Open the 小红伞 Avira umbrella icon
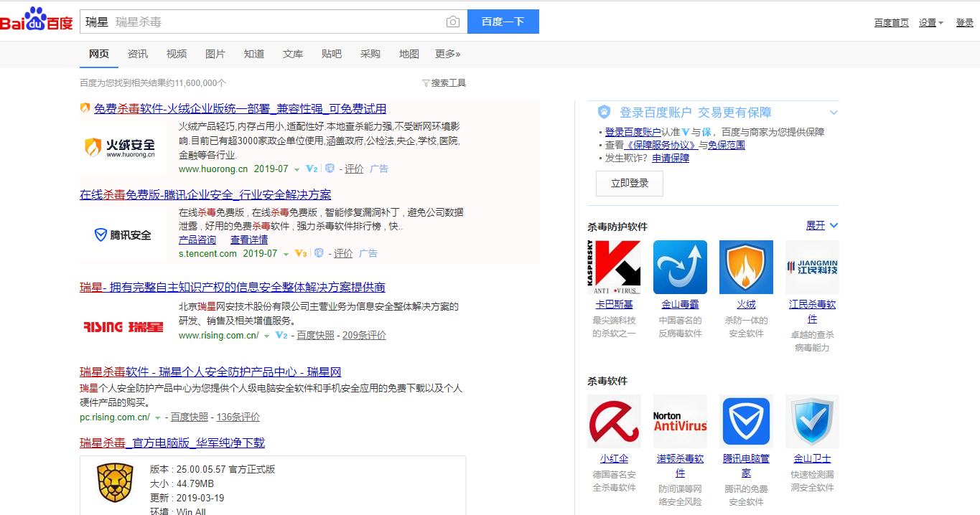 [614, 421]
